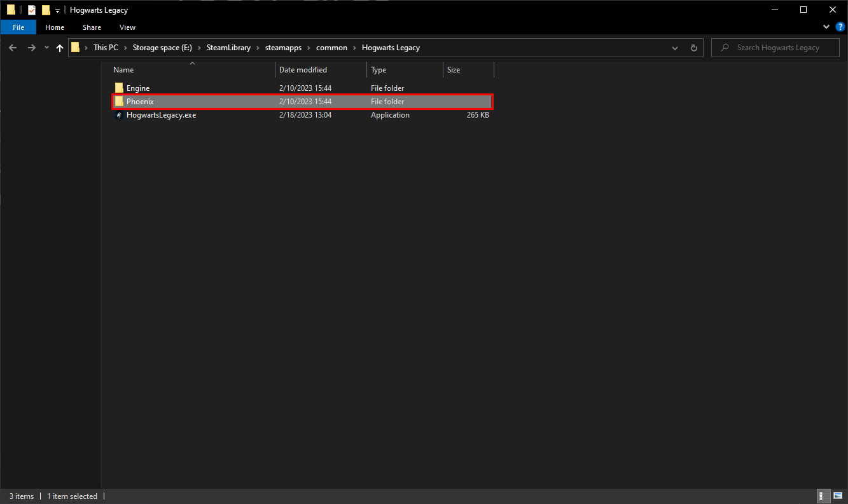The image size is (848, 504).
Task: Expand the chevron after common breadcrumb
Action: point(354,48)
